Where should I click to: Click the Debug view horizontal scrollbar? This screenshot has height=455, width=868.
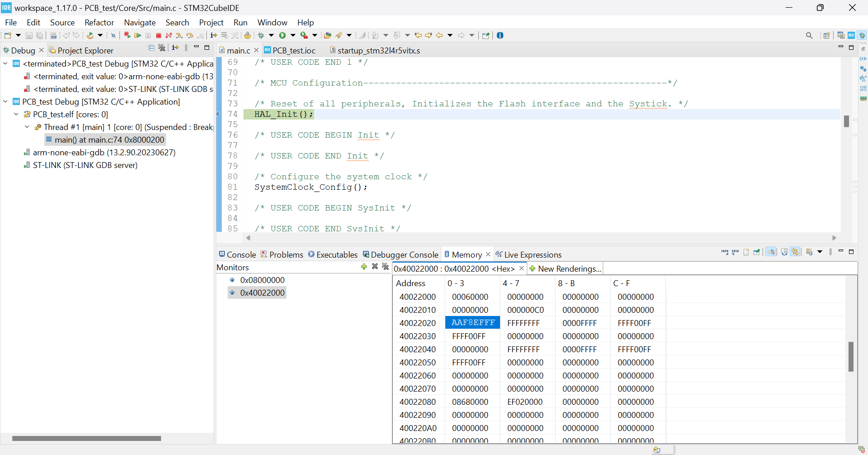pos(86,438)
